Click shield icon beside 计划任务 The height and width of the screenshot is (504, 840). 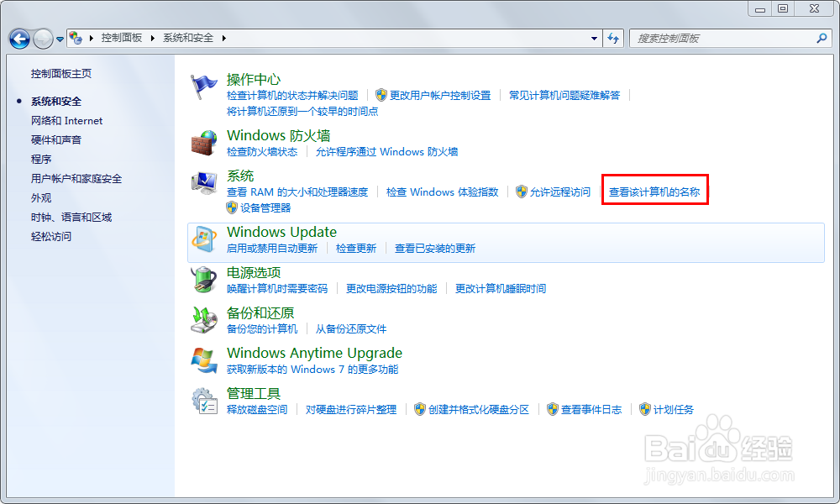(x=645, y=410)
